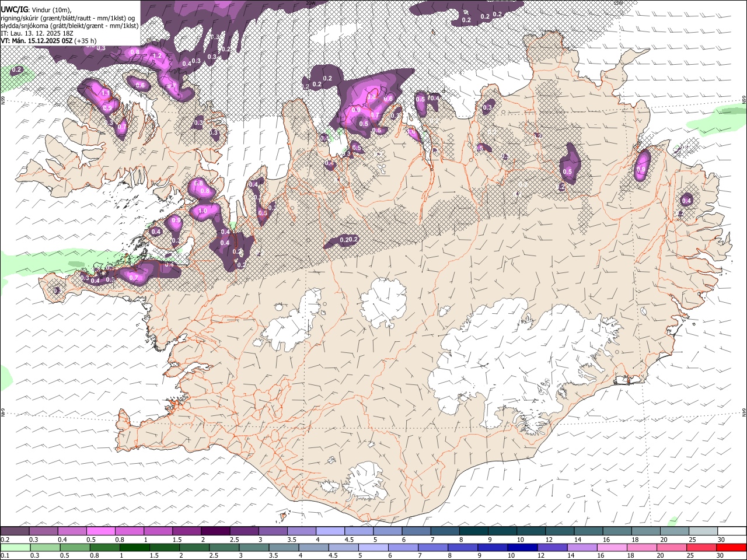Select top-row swatch between 6 and 7
The width and height of the screenshot is (747, 560).
coord(416,531)
